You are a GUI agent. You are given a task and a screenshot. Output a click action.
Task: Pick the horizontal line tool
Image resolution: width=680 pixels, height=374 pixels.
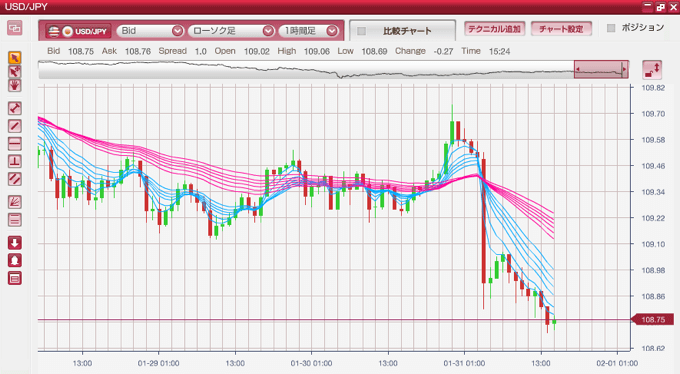[14, 144]
